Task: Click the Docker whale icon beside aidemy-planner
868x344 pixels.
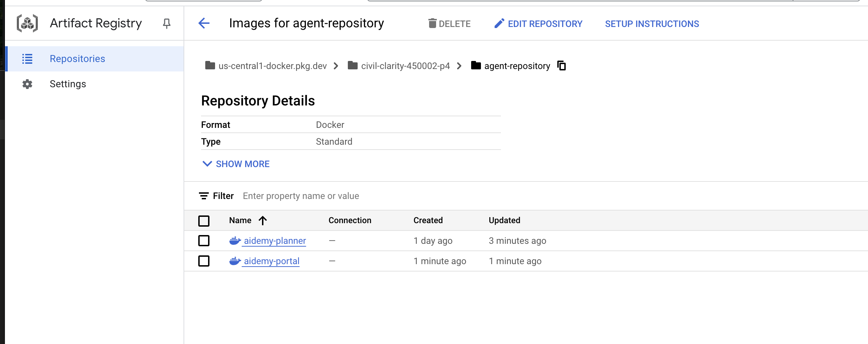Action: [235, 240]
